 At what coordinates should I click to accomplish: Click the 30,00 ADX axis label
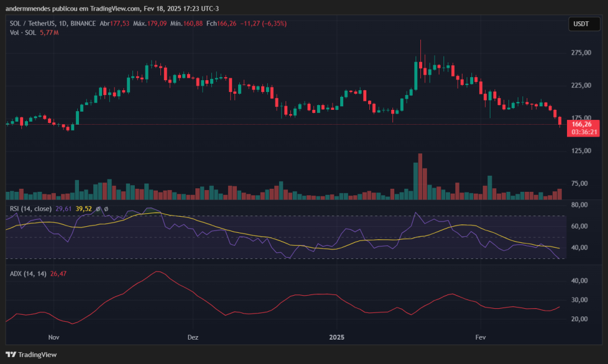pyautogui.click(x=579, y=300)
